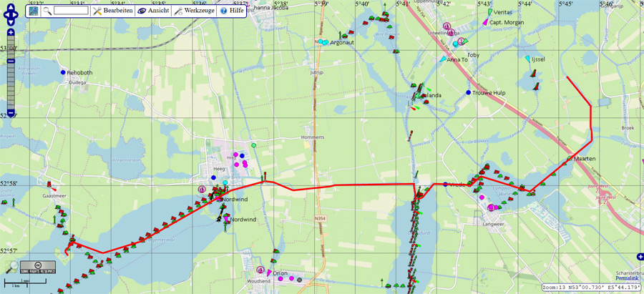Expand the Werkzeuge tools menu
Image resolution: width=644 pixels, height=294 pixels.
(x=195, y=11)
